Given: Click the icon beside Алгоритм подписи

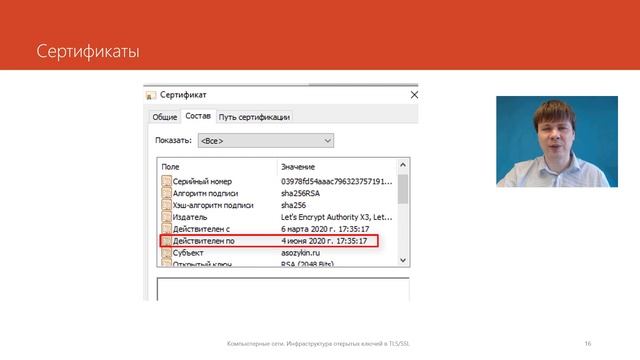Looking at the screenshot, I should pyautogui.click(x=166, y=193).
